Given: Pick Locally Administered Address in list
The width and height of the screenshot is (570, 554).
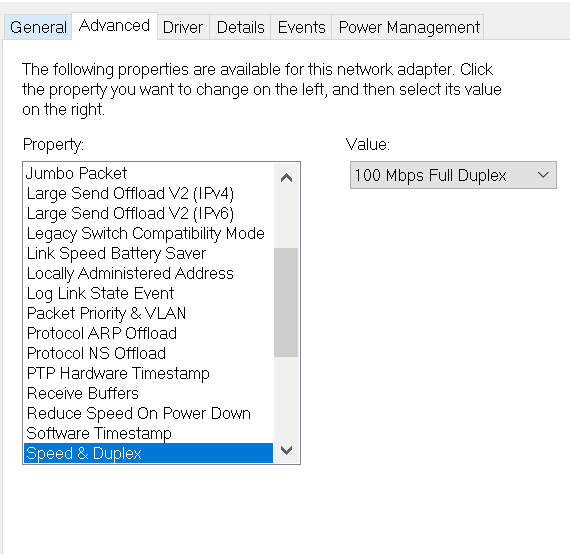Looking at the screenshot, I should 148,273.
